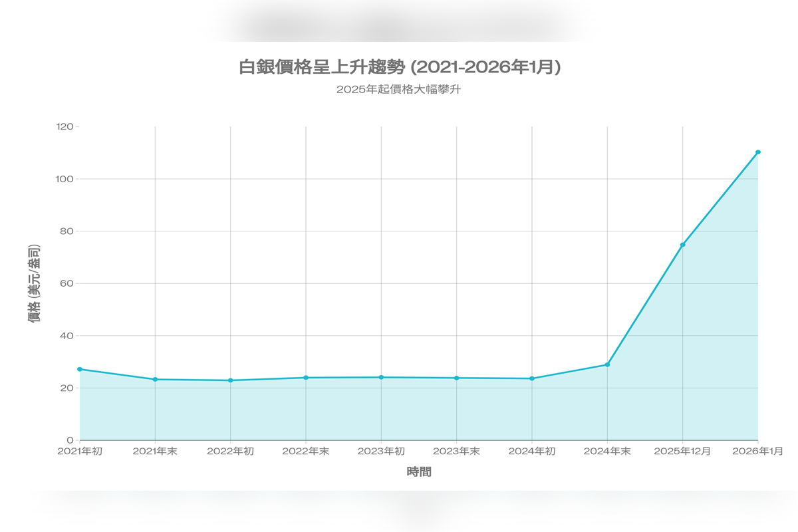Click the 0 y-axis tick label

(x=70, y=440)
